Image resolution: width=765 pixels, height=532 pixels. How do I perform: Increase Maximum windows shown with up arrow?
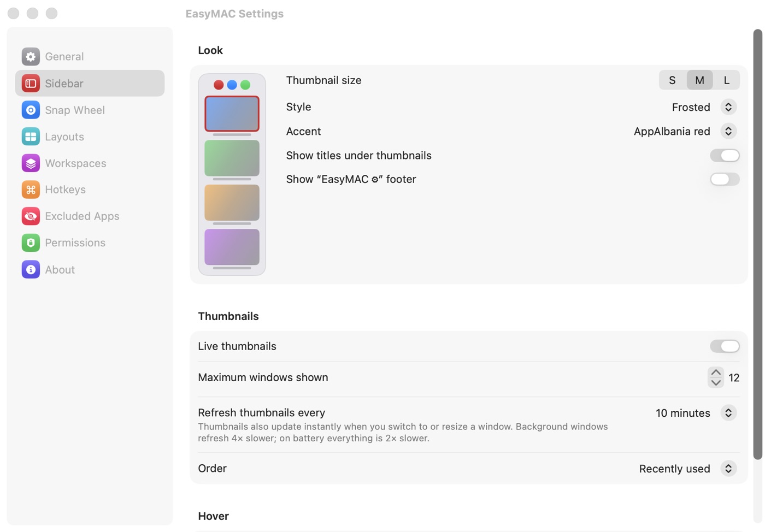coord(716,373)
